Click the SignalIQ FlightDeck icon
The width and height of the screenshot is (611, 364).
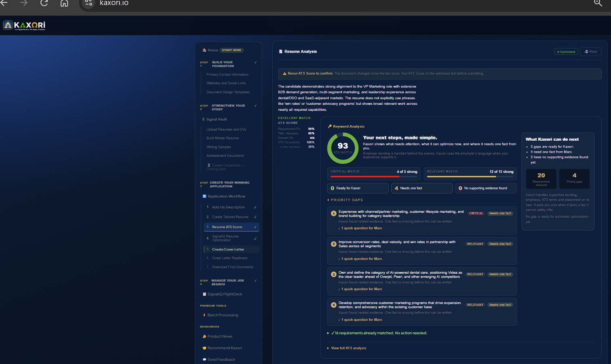(x=204, y=294)
